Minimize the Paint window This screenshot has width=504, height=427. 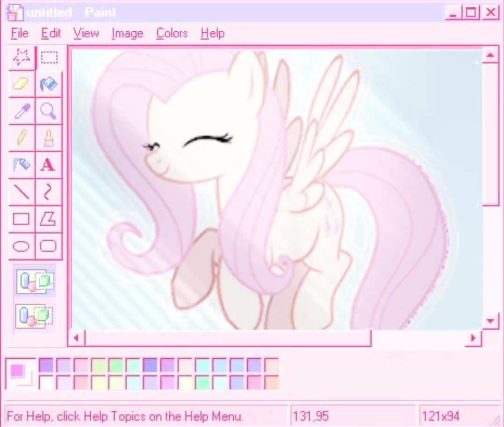(453, 13)
